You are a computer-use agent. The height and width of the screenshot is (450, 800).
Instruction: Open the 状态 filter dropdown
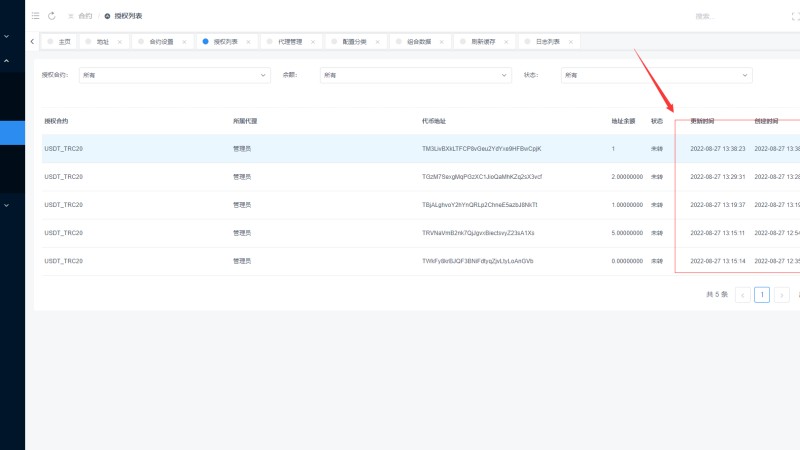click(657, 75)
